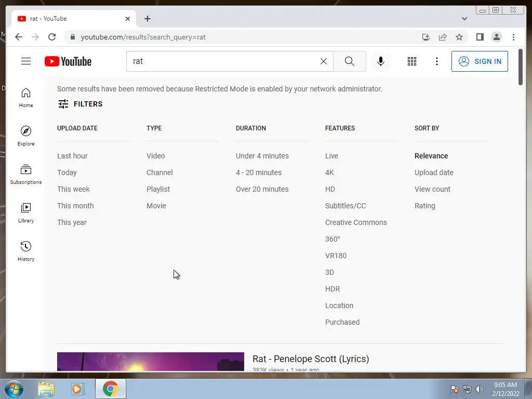Sort results by Relevance

(431, 156)
